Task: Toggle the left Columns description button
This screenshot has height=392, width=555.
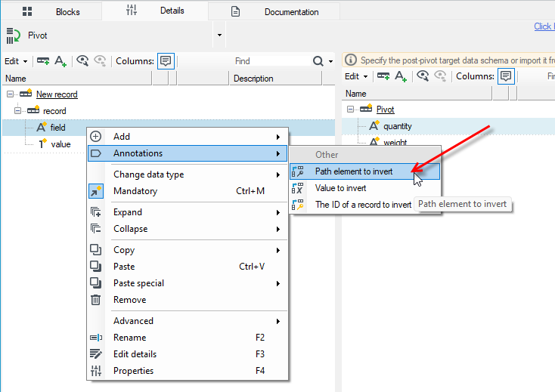Action: coord(166,61)
